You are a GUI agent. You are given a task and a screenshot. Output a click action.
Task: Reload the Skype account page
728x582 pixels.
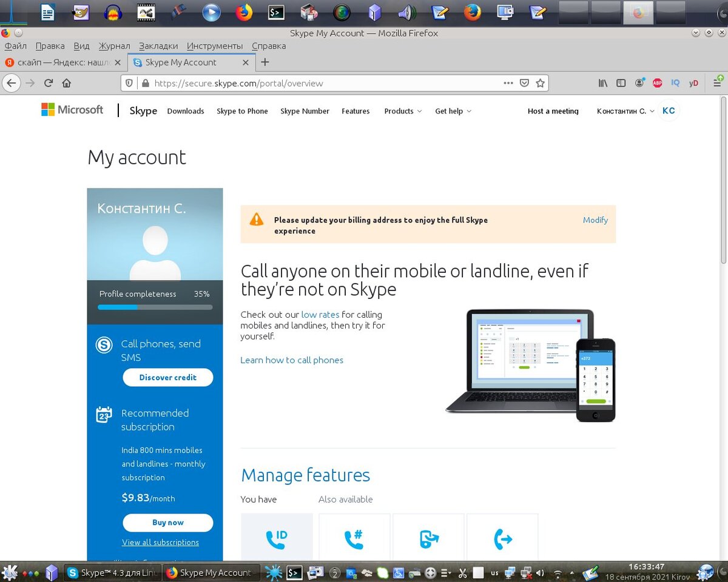49,83
